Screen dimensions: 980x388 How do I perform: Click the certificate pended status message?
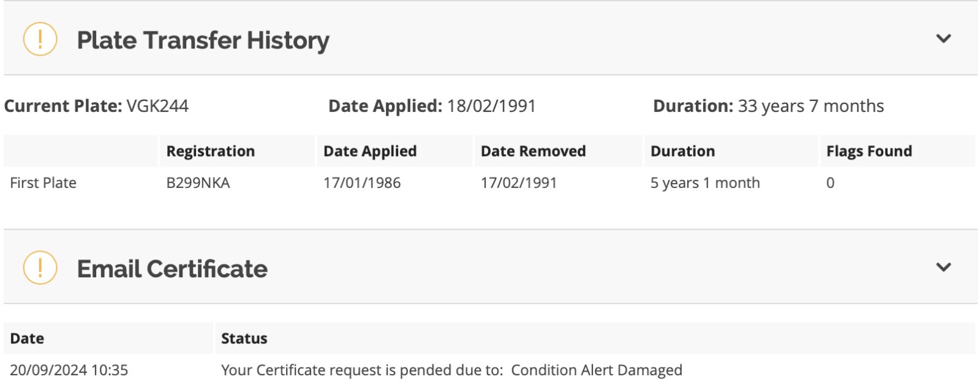(451, 370)
